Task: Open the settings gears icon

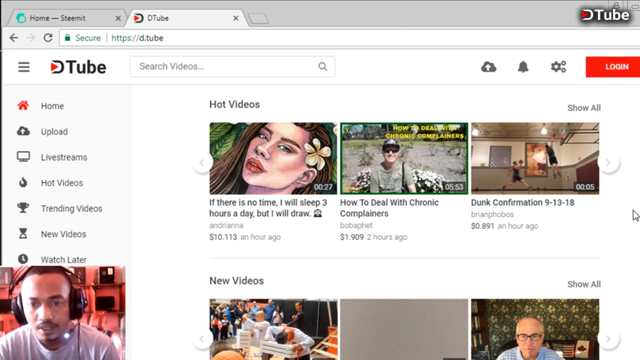Action: click(x=558, y=67)
